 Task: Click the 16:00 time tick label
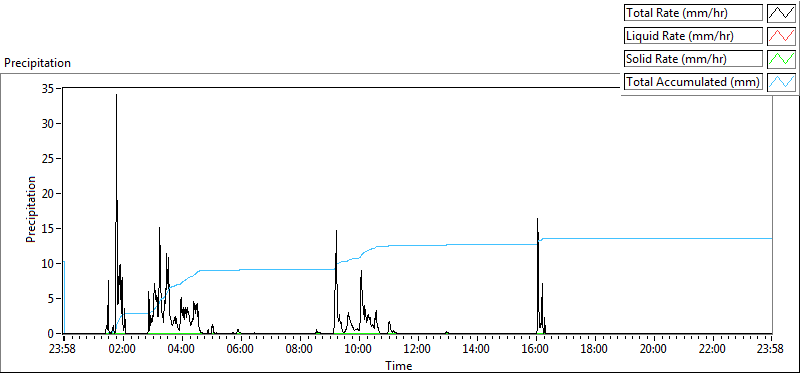coord(536,350)
